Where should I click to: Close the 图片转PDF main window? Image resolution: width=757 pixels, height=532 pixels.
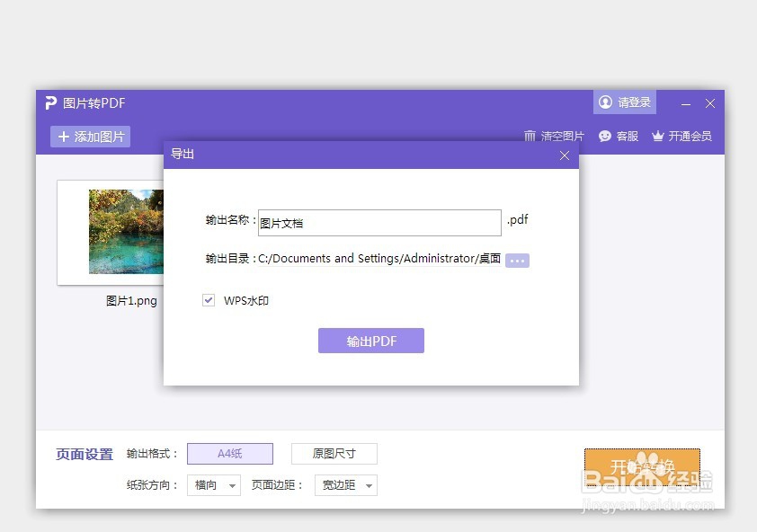tap(710, 103)
